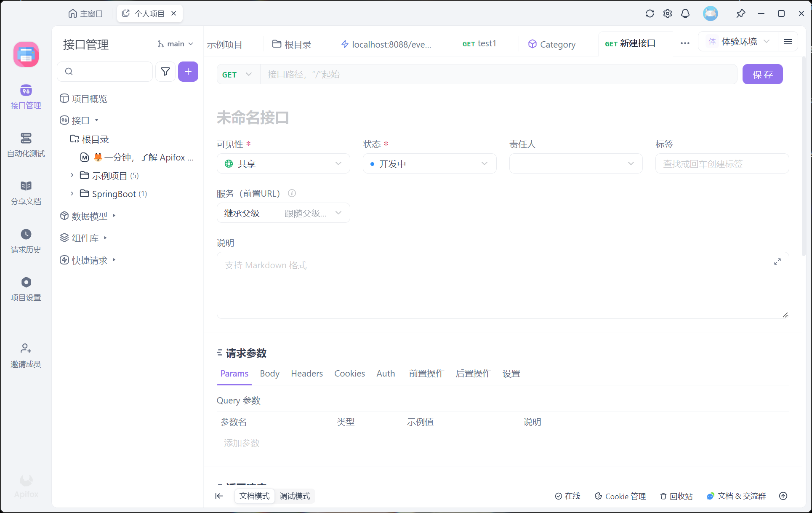
Task: Expand the description editor fullscreen icon
Action: pyautogui.click(x=777, y=262)
